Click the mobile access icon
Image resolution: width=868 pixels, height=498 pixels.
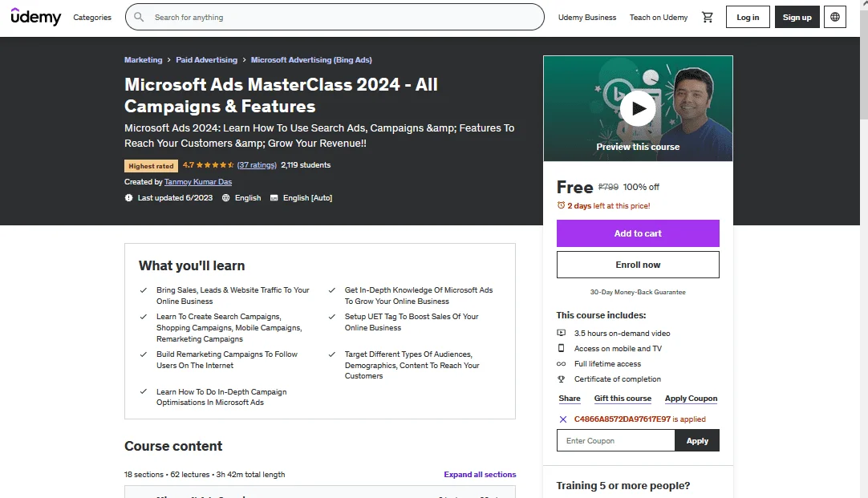[x=561, y=349]
